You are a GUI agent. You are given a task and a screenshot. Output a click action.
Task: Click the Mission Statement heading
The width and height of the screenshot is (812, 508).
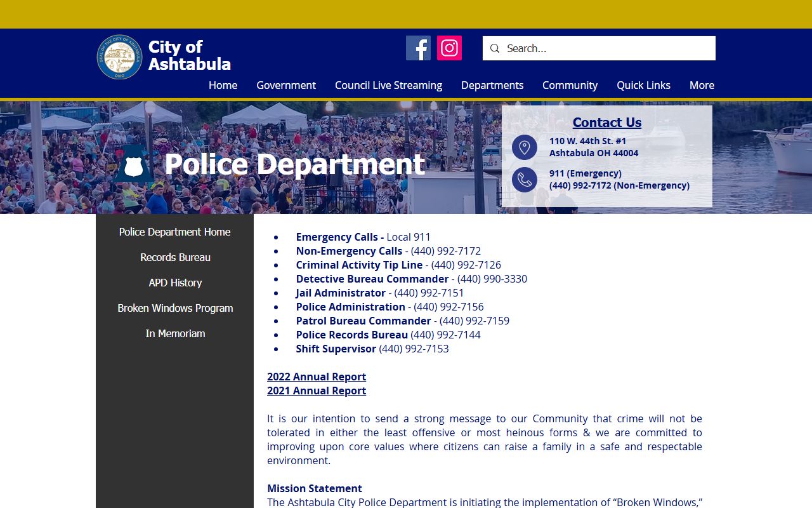pos(315,488)
